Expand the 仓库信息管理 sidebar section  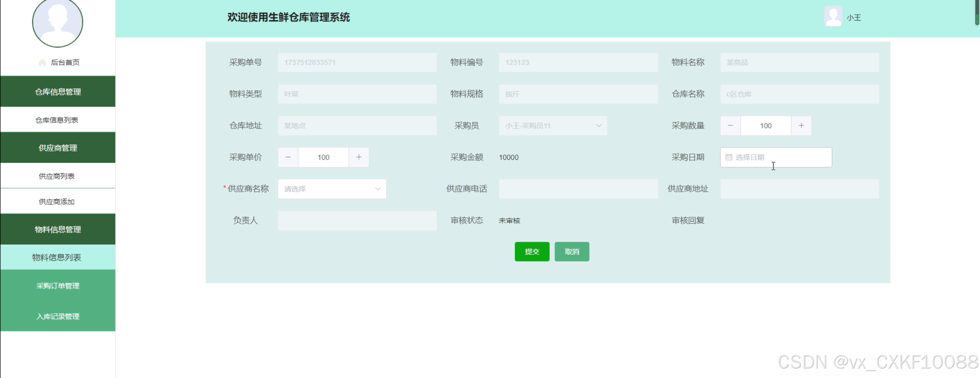pos(58,92)
